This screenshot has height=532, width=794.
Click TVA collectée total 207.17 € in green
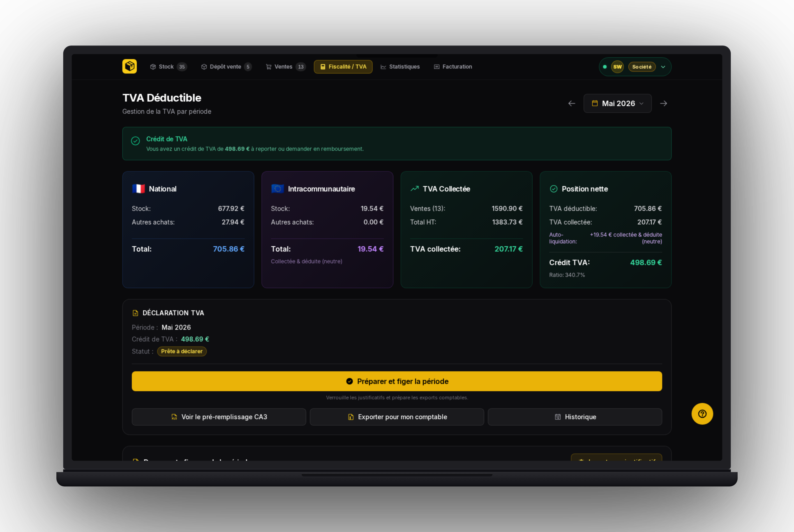tap(508, 249)
